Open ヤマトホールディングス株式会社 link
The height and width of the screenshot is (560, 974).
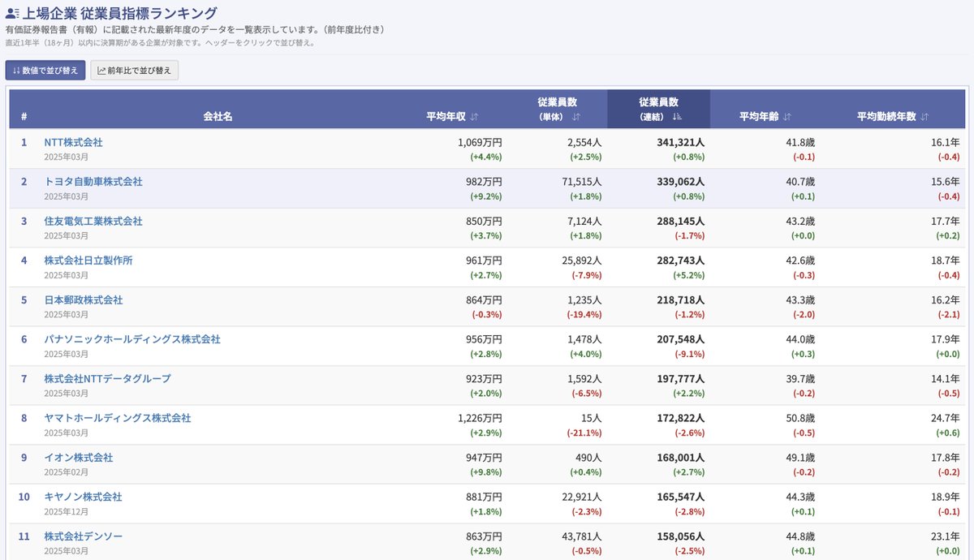pyautogui.click(x=118, y=418)
